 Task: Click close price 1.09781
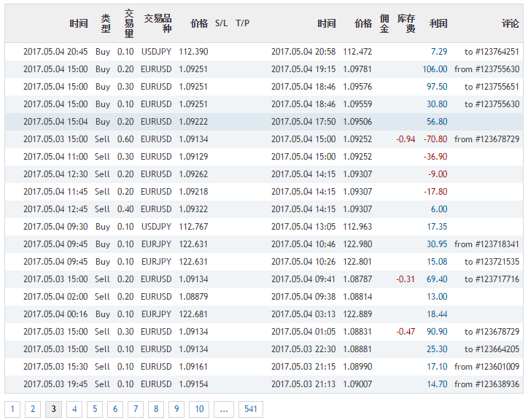point(357,69)
